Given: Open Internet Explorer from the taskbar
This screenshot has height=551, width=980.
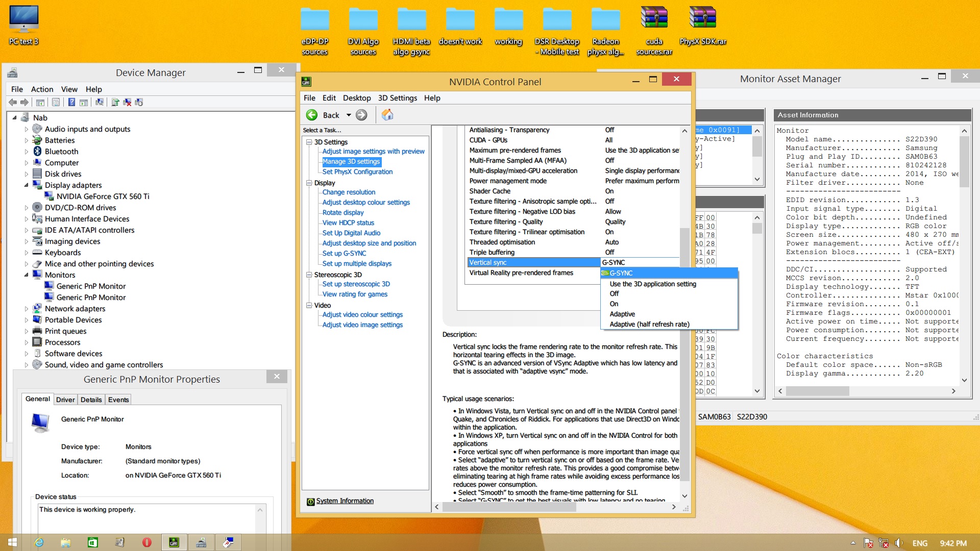Looking at the screenshot, I should tap(39, 542).
